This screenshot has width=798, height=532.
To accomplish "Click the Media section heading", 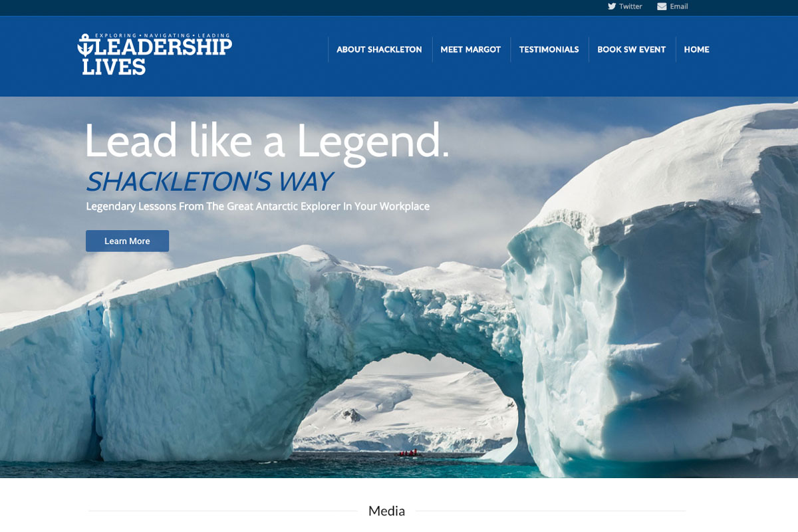I will tap(386, 511).
